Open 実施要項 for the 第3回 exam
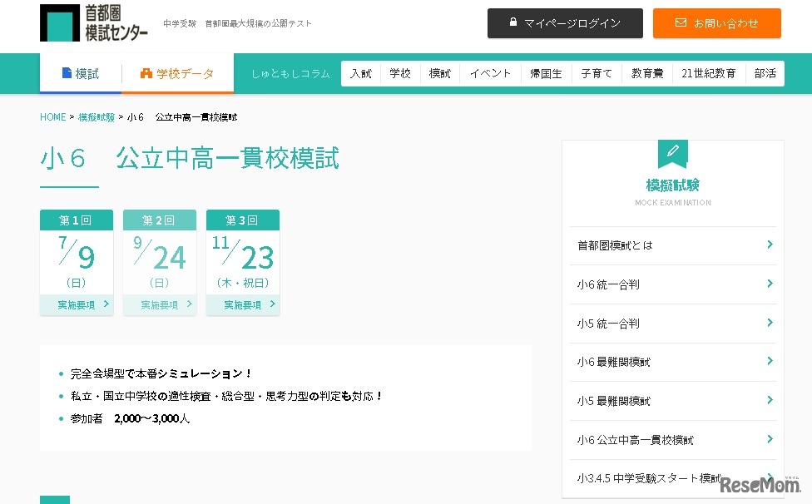 pyautogui.click(x=243, y=305)
